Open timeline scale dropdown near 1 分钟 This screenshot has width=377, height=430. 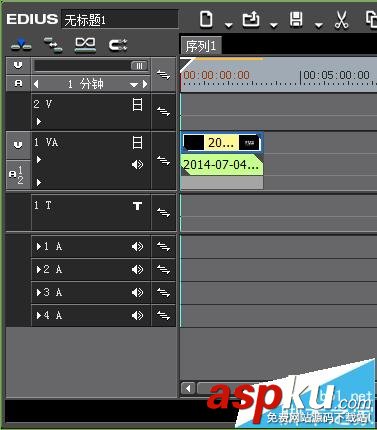pos(134,85)
